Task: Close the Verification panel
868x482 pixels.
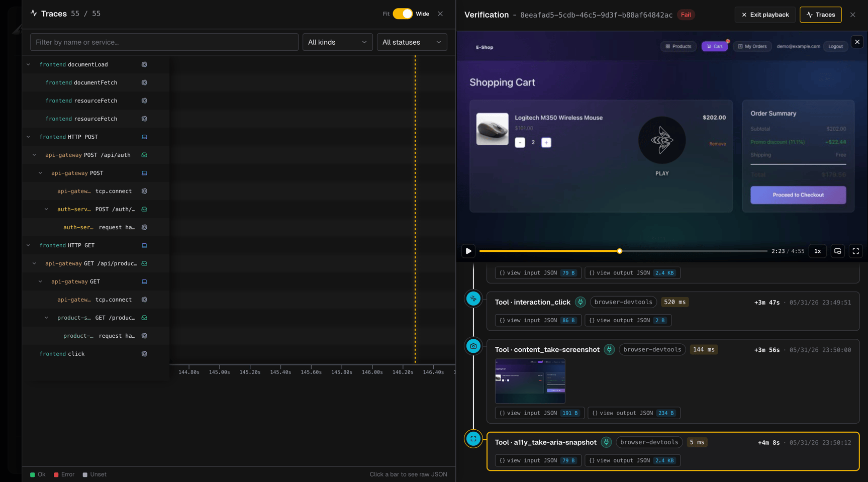Action: 852,15
